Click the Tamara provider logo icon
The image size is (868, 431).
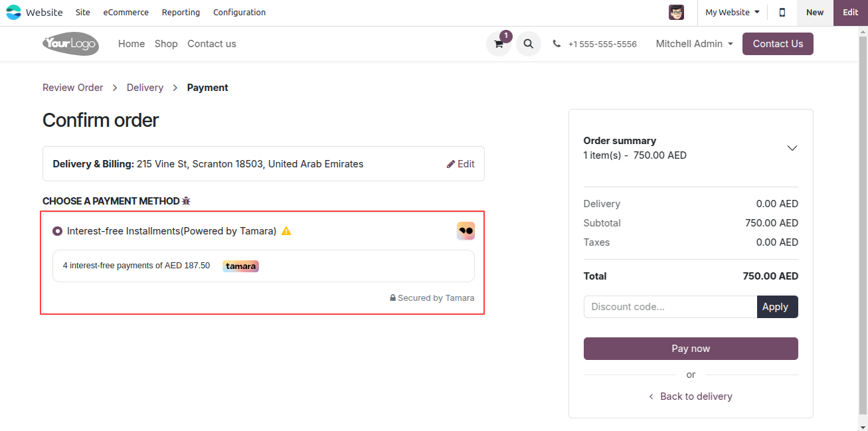tap(466, 230)
